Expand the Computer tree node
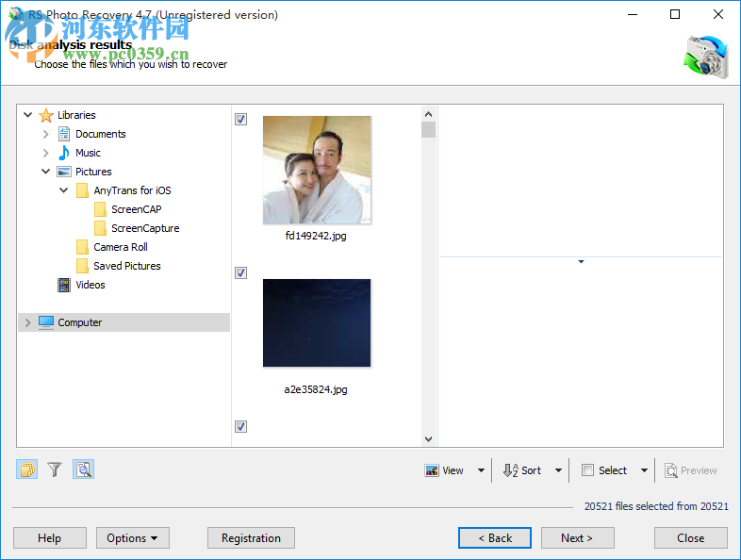The height and width of the screenshot is (560, 741). [x=28, y=322]
